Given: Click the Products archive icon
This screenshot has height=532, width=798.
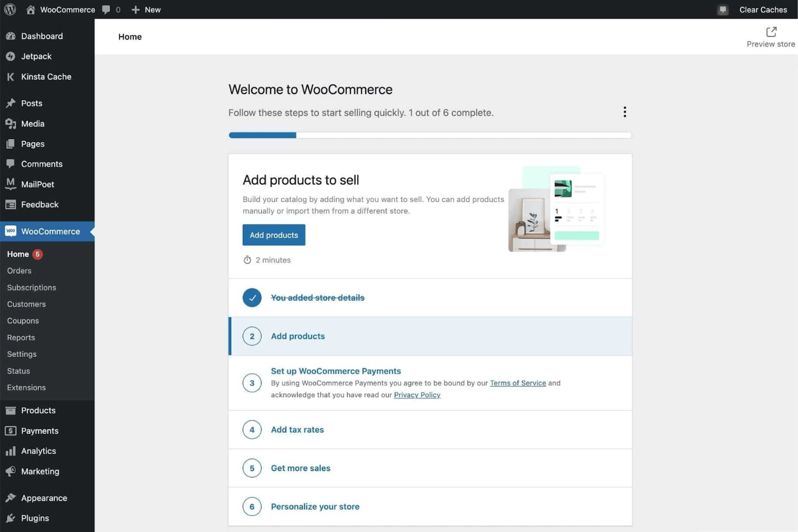Looking at the screenshot, I should (x=10, y=410).
